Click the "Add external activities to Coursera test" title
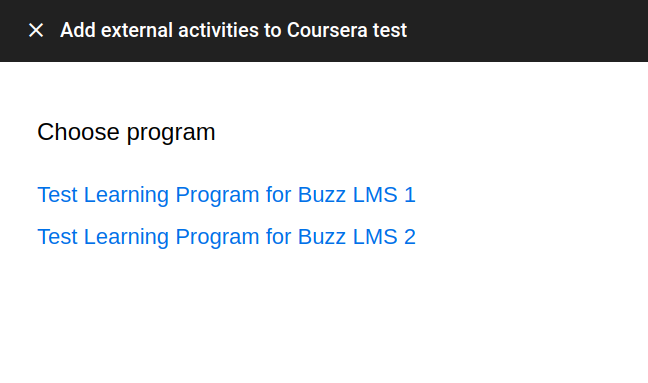Viewport: 648px width, 383px height. 233,30
